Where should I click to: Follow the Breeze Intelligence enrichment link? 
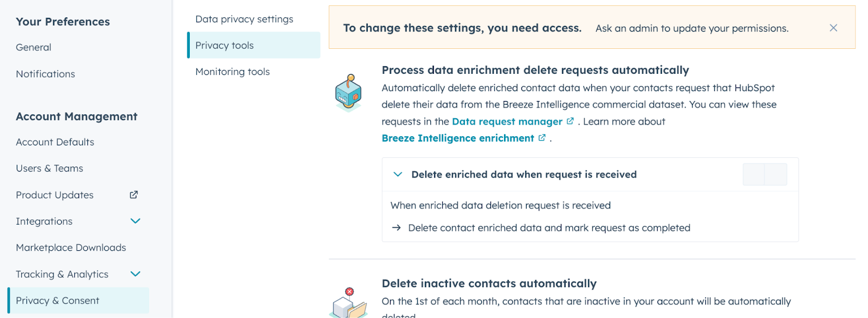(457, 138)
